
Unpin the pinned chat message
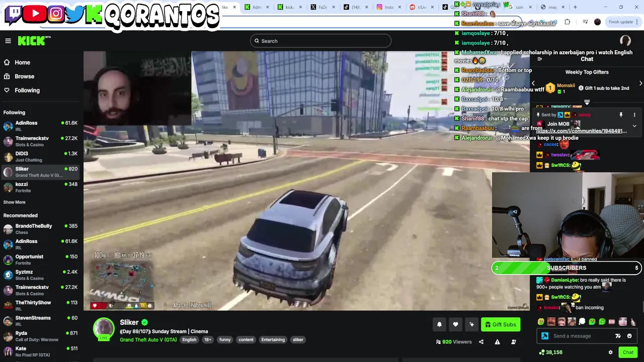point(621,115)
